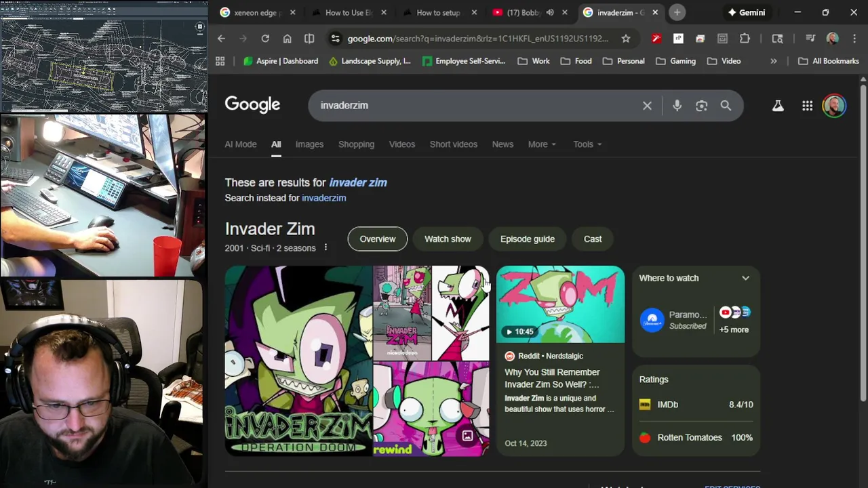Click the Paramount+ logo
This screenshot has width=868, height=488.
click(x=652, y=320)
